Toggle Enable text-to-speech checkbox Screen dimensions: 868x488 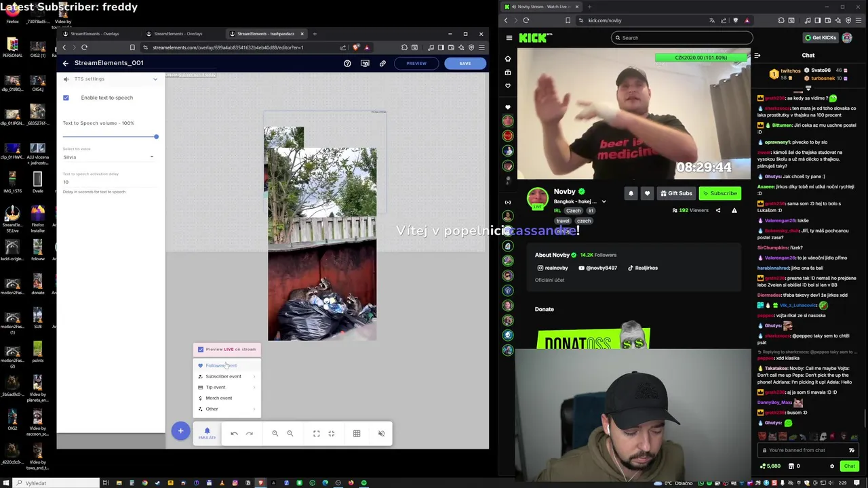click(x=66, y=98)
